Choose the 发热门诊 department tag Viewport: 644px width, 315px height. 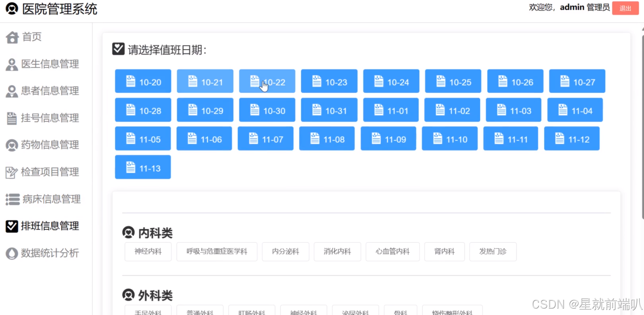[x=493, y=251]
